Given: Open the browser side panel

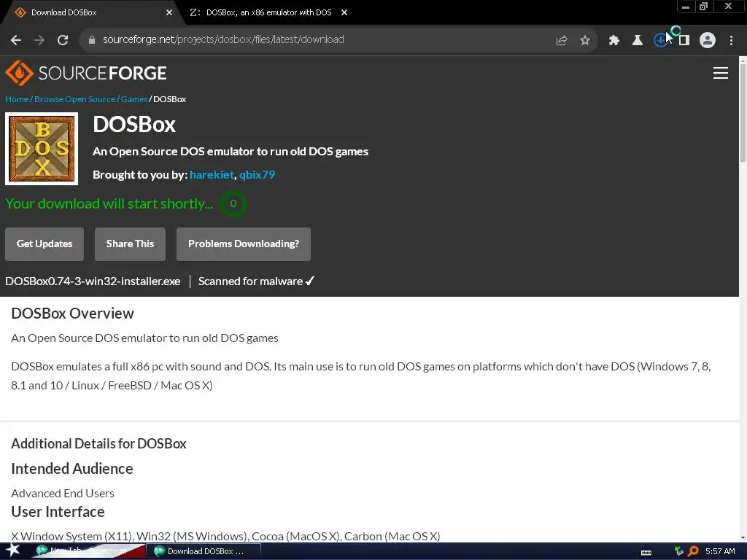Looking at the screenshot, I should pos(684,41).
